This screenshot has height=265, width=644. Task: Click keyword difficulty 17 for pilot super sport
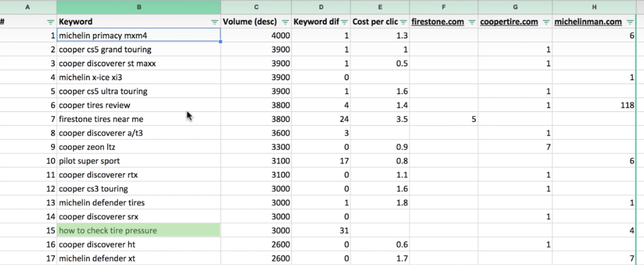pyautogui.click(x=321, y=160)
